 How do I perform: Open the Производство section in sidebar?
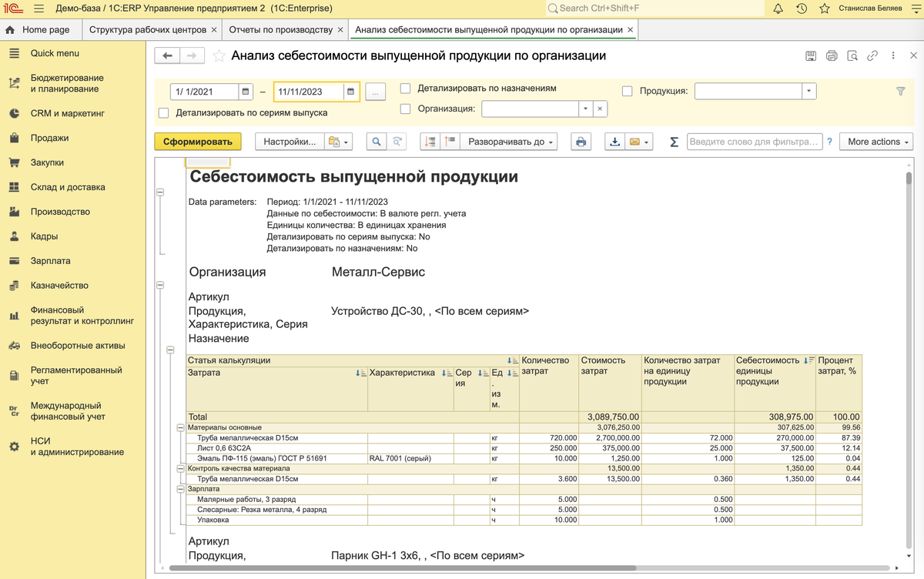tap(60, 212)
